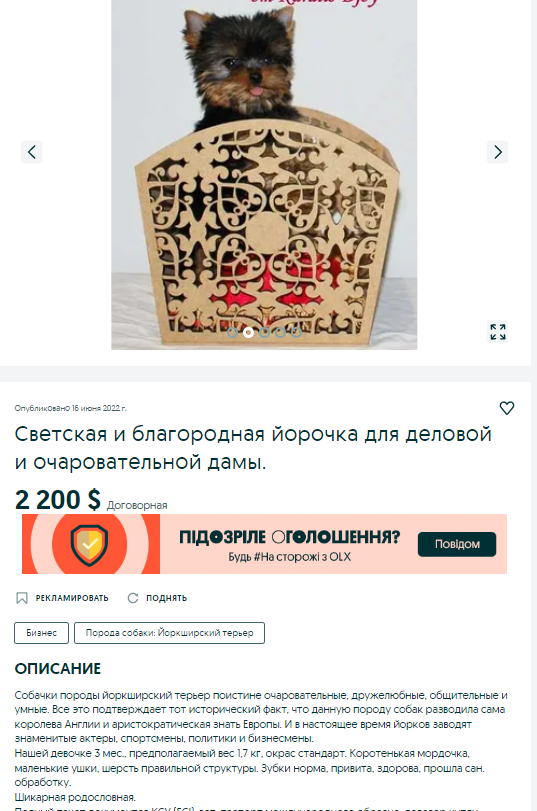Click the refresh icon beside Поднять
The image size is (537, 811).
[133, 598]
